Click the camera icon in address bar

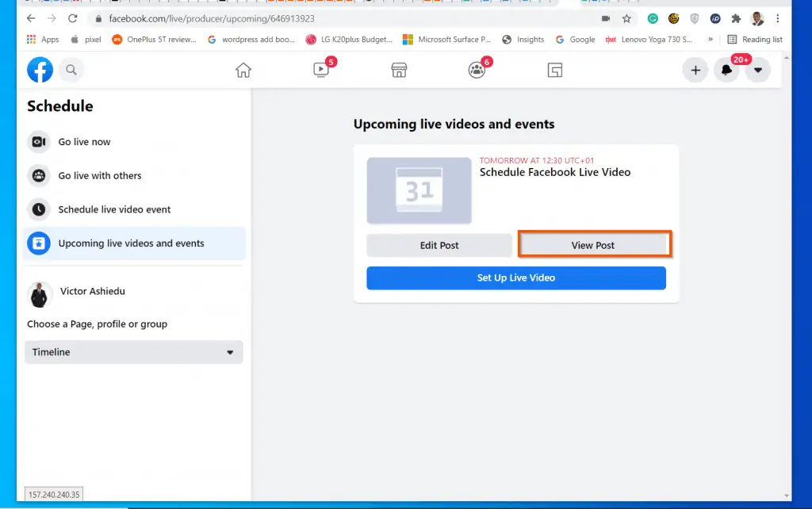pos(605,19)
